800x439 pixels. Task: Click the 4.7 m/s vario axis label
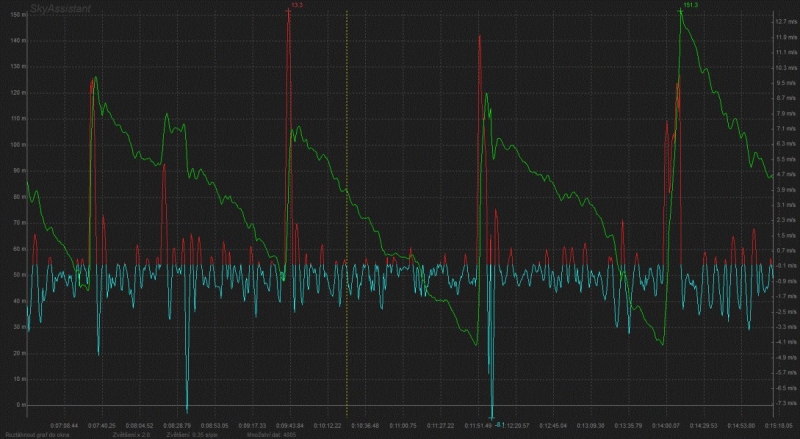[785, 174]
